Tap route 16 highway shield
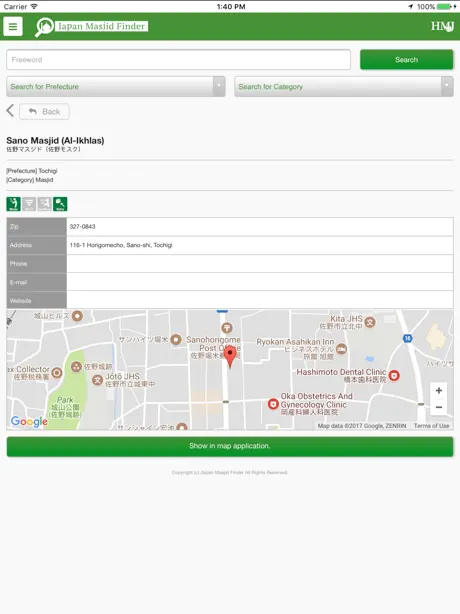The height and width of the screenshot is (614, 460). (408, 338)
